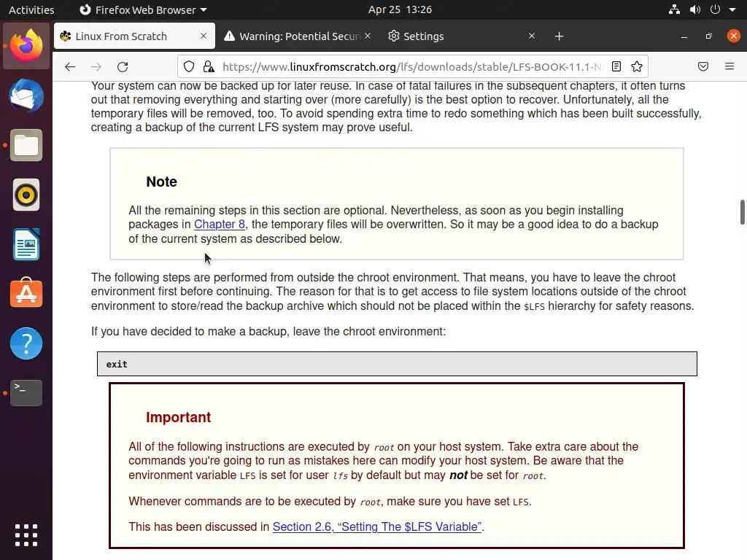The width and height of the screenshot is (747, 560).
Task: Minimize the Firefox window
Action: [x=684, y=36]
